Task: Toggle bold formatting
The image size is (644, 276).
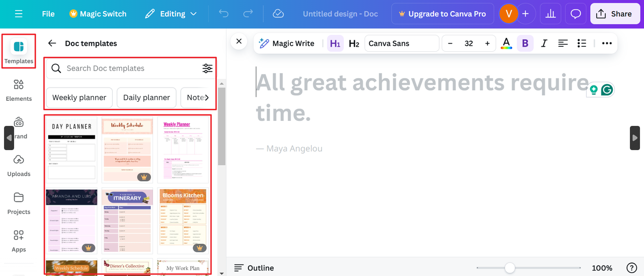Action: pos(525,43)
